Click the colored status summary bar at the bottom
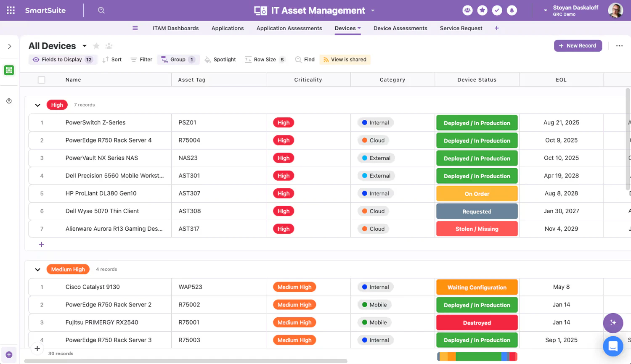This screenshot has width=631, height=364. pyautogui.click(x=477, y=356)
